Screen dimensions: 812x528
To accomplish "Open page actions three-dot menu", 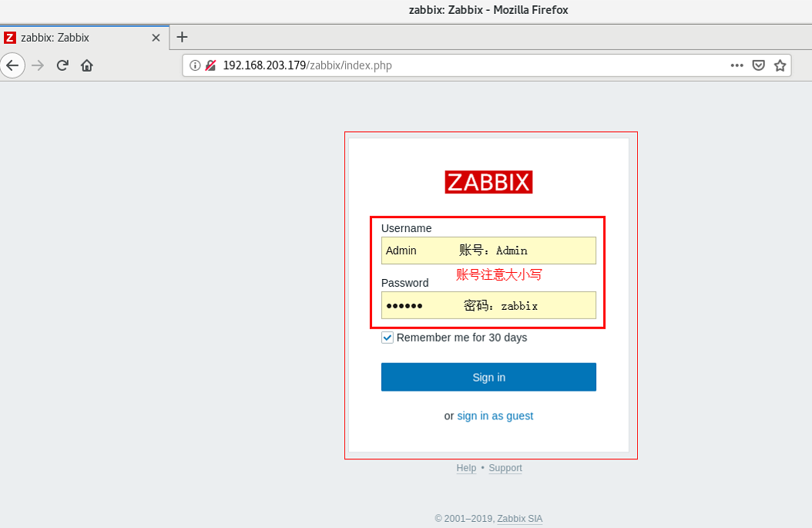I will (x=737, y=66).
